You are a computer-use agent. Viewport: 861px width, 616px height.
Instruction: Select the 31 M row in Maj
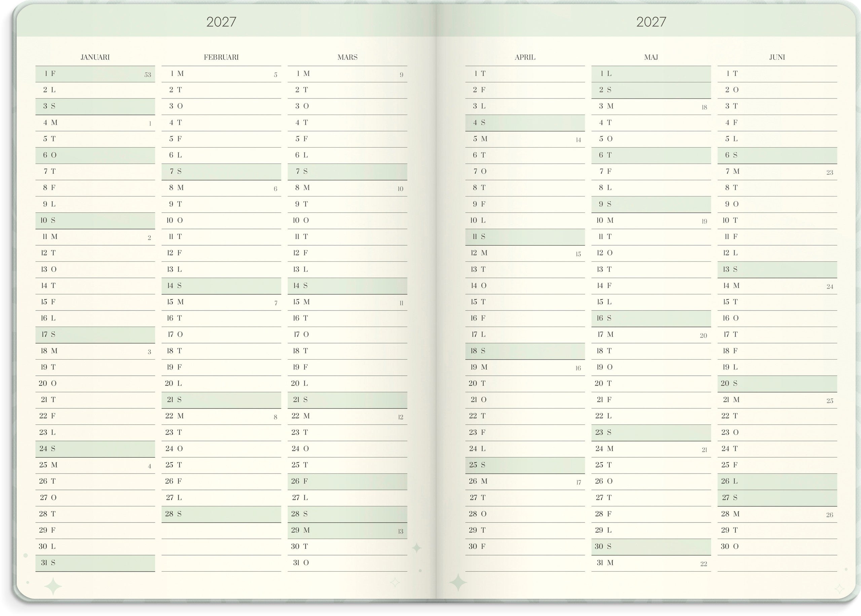click(651, 563)
